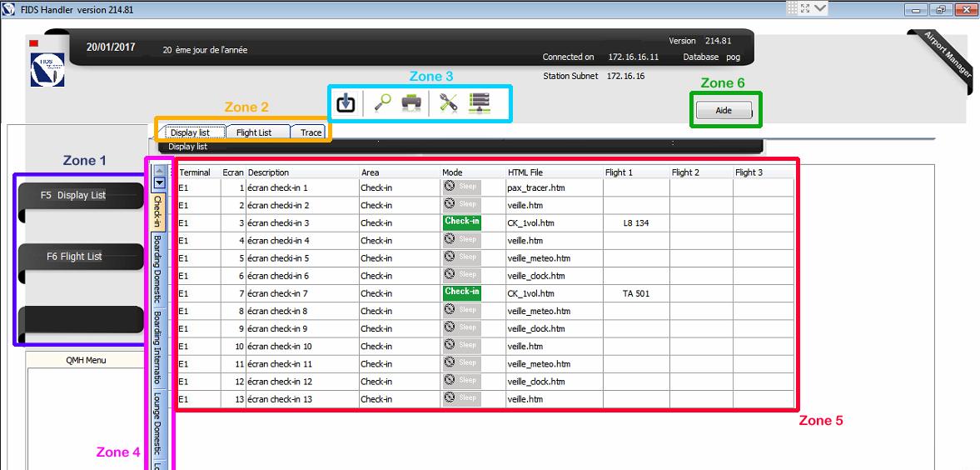Click the green Check-in mode badge for écran 3
980x470 pixels.
(x=461, y=222)
